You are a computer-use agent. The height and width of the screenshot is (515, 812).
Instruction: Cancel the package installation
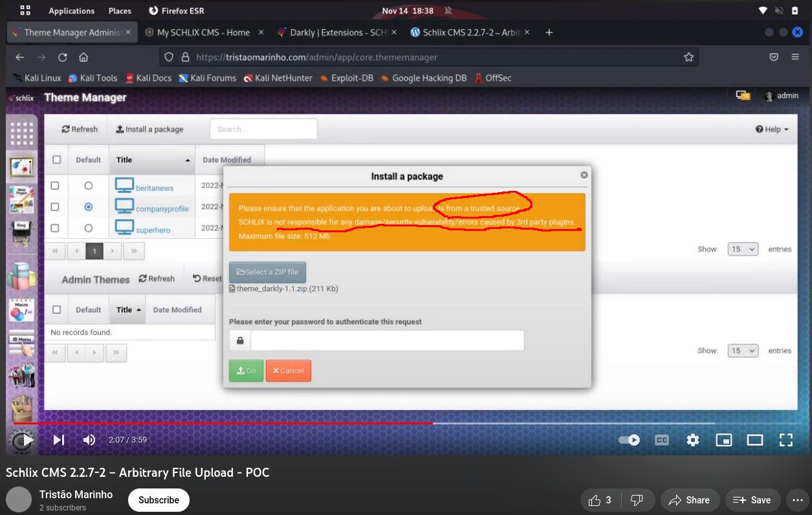288,371
